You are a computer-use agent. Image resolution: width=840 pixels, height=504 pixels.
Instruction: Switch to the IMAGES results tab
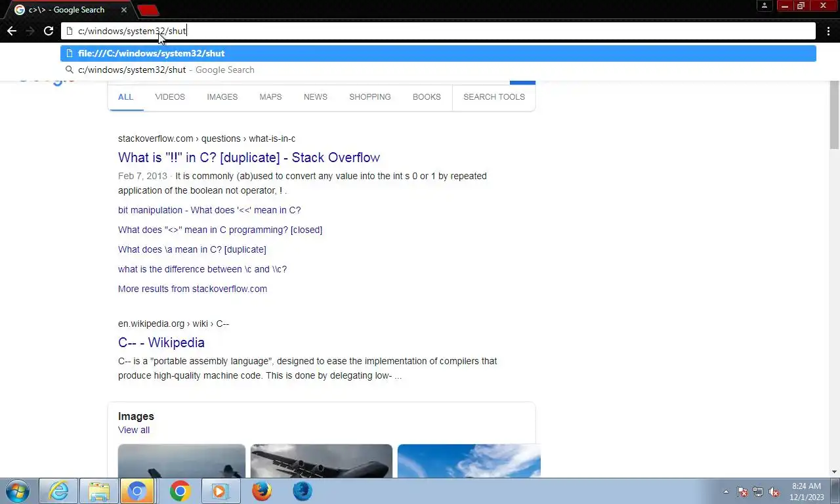click(x=222, y=96)
